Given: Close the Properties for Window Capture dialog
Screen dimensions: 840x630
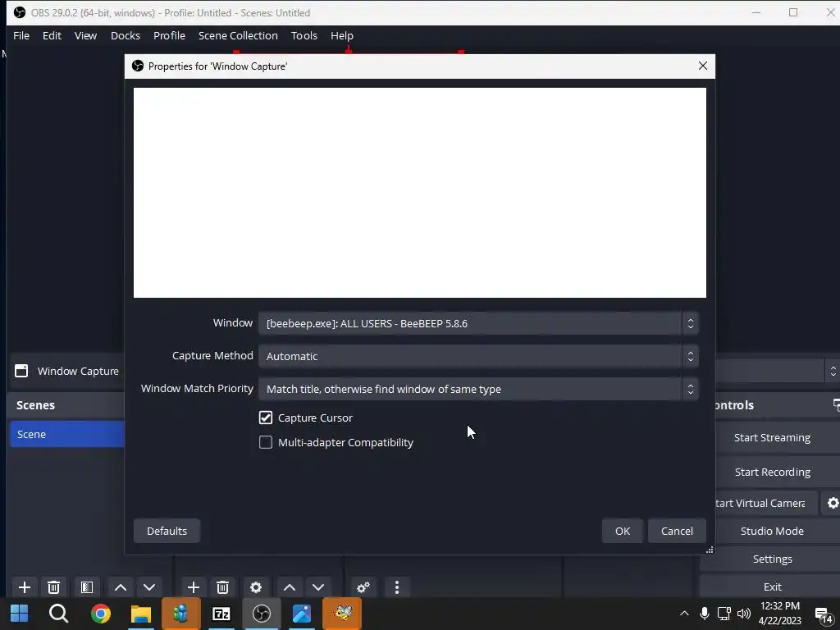Looking at the screenshot, I should 703,66.
